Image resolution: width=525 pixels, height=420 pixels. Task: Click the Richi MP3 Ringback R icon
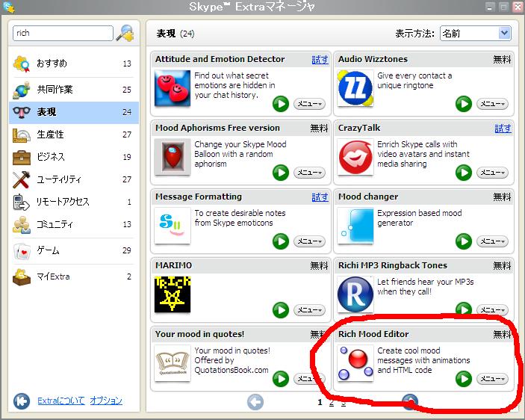[x=355, y=294]
